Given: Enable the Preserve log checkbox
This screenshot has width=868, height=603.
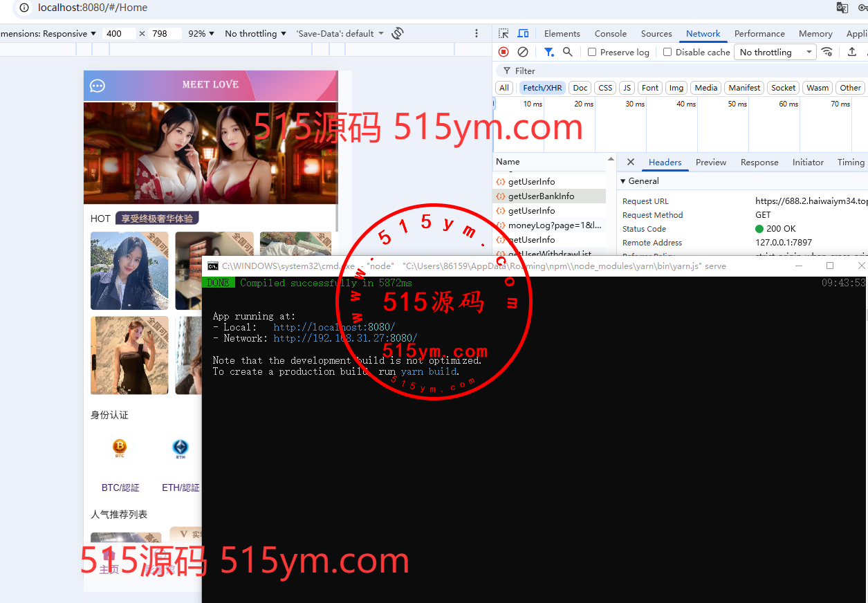Looking at the screenshot, I should point(592,52).
